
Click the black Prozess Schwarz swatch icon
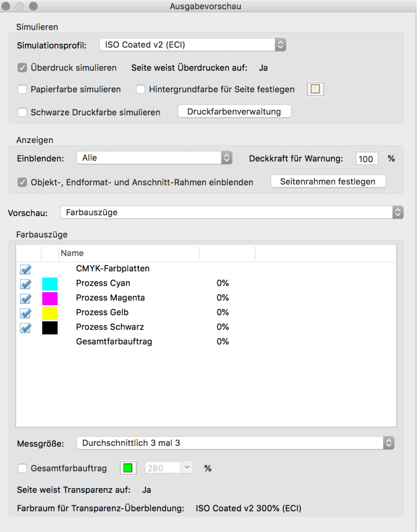pos(50,328)
